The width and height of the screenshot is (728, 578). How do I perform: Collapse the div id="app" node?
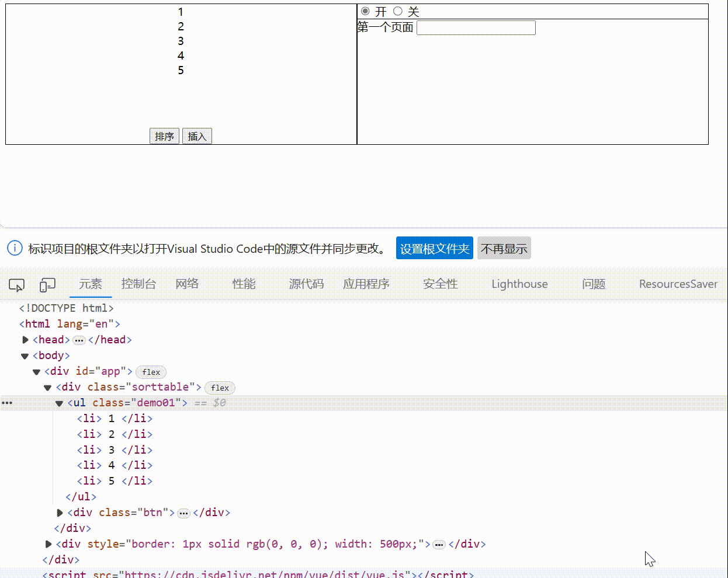36,371
